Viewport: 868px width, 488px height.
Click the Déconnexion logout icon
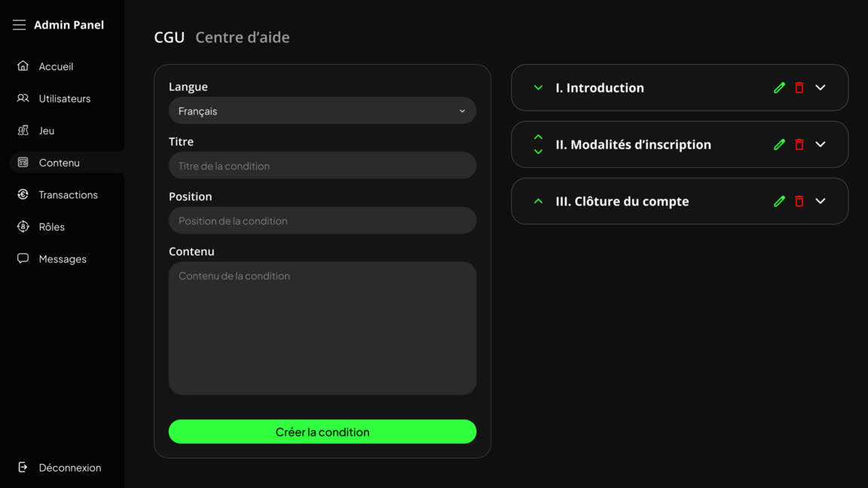23,467
